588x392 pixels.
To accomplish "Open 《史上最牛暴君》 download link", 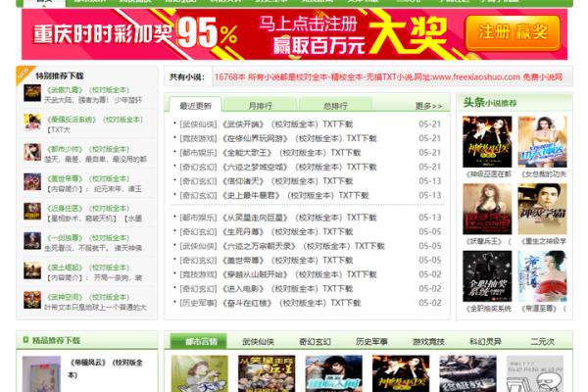I will point(296,195).
